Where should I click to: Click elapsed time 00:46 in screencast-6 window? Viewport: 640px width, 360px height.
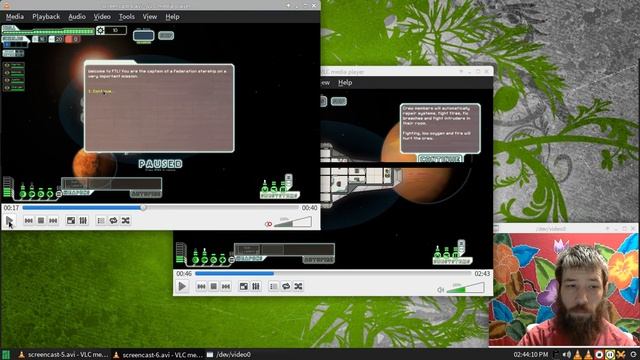click(184, 273)
